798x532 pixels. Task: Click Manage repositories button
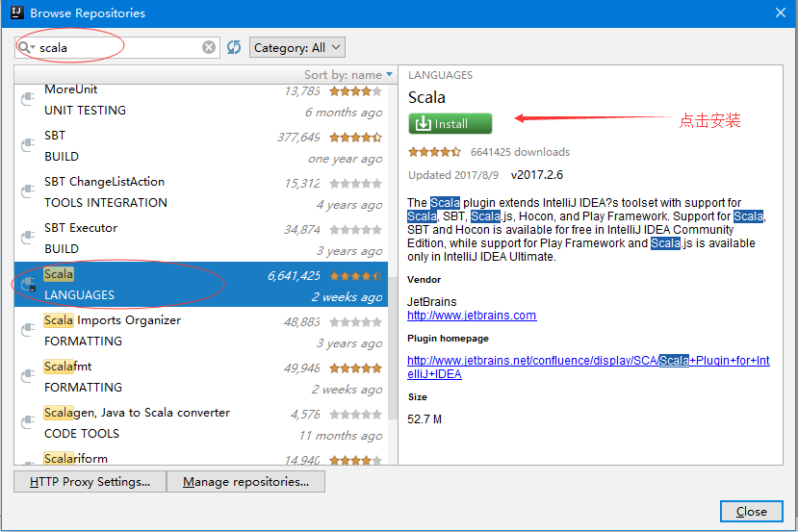tap(245, 482)
